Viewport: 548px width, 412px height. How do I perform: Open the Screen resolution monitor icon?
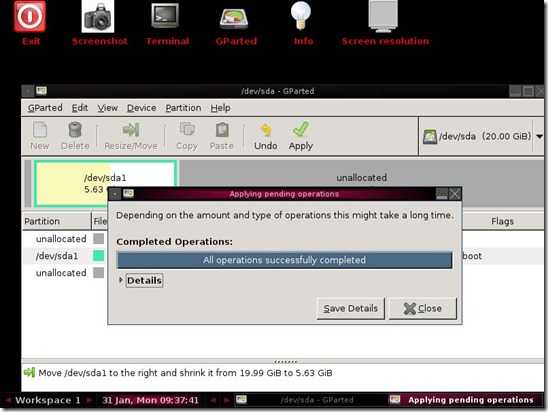[x=383, y=16]
